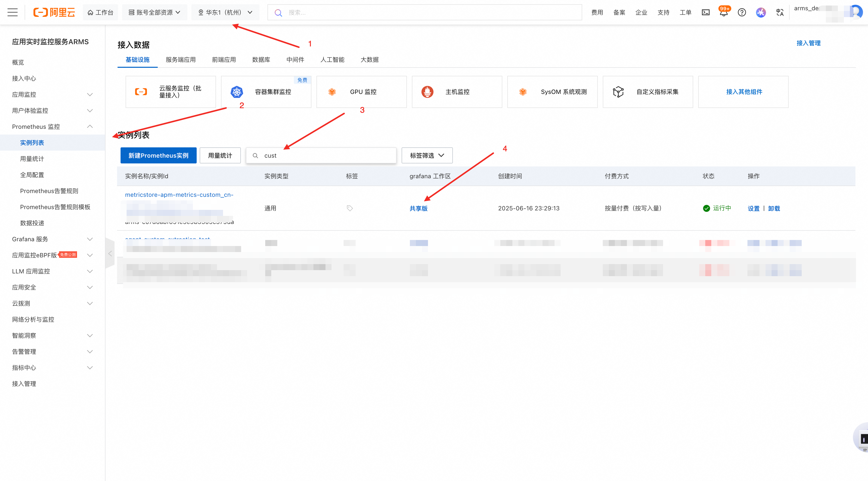Switch to the 服务端应用 tab
868x481 pixels.
pos(180,59)
